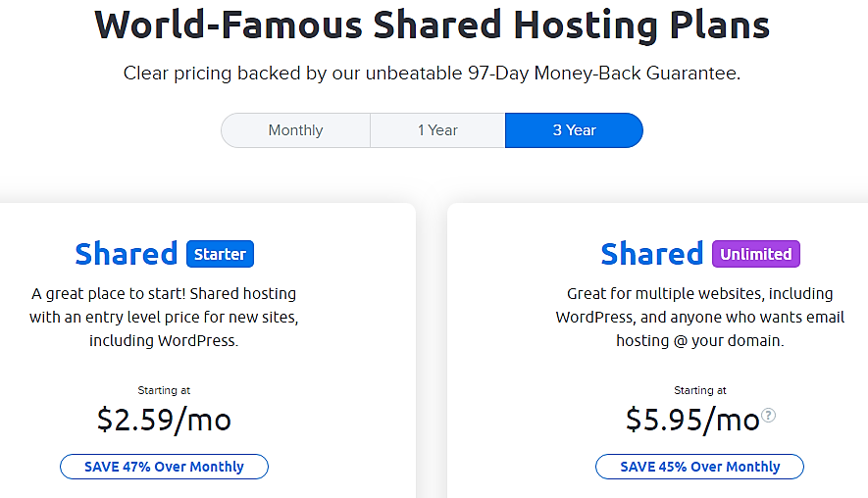Switch to the 1 Year billing term
The image size is (868, 498).
tap(437, 130)
